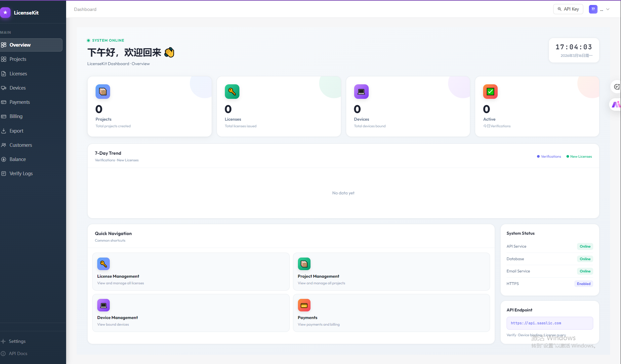Click the api.saaslic.com endpoint field
The image size is (621, 364).
point(550,323)
